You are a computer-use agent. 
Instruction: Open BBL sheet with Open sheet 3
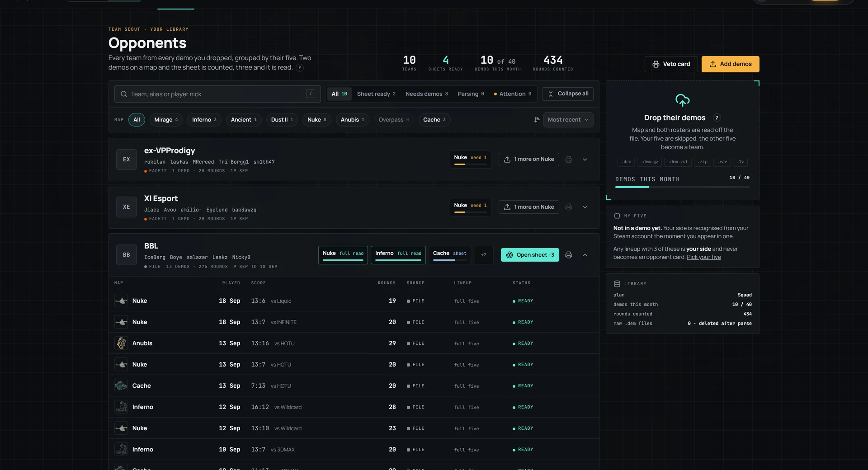(530, 255)
